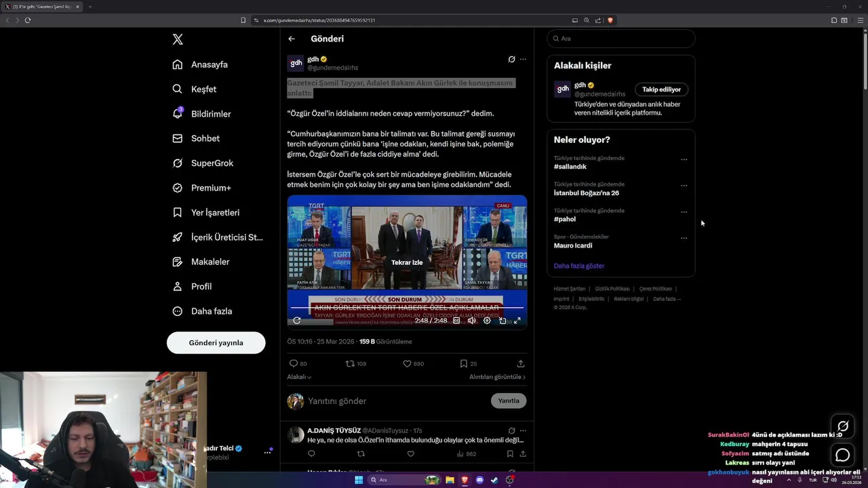Like A.DANİŞ TÜYSÜZ's comment
The image size is (868, 488).
pos(410,454)
